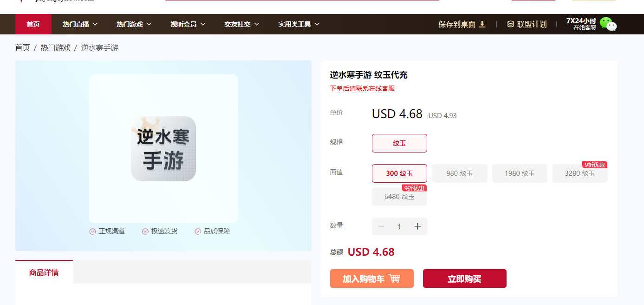Click the download icon beside 保存到桌面
This screenshot has height=305, width=644.
482,24
